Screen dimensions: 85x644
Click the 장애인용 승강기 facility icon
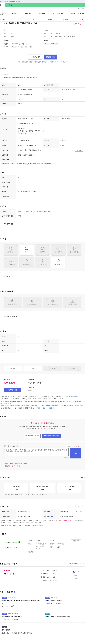coord(33,302)
